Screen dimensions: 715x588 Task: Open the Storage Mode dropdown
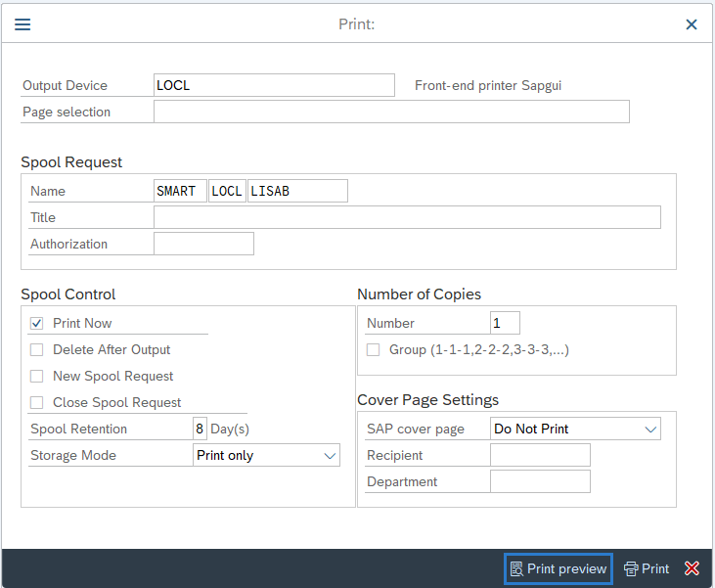266,455
